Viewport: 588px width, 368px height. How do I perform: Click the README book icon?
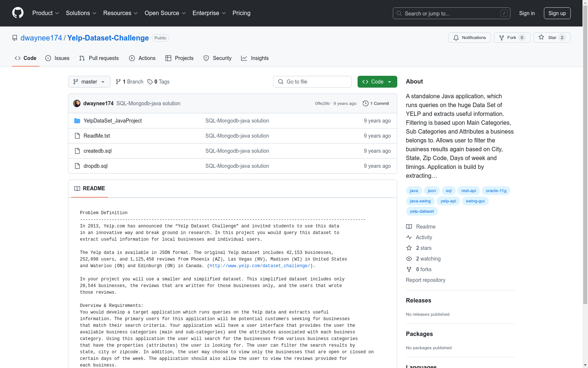click(x=77, y=188)
